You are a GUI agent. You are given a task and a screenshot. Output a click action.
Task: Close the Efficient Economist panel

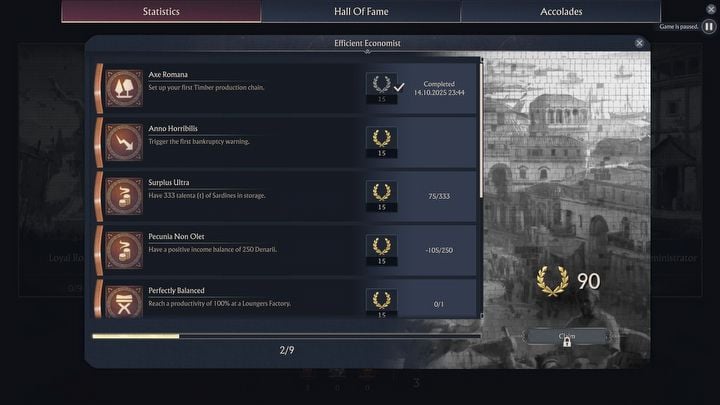(639, 43)
